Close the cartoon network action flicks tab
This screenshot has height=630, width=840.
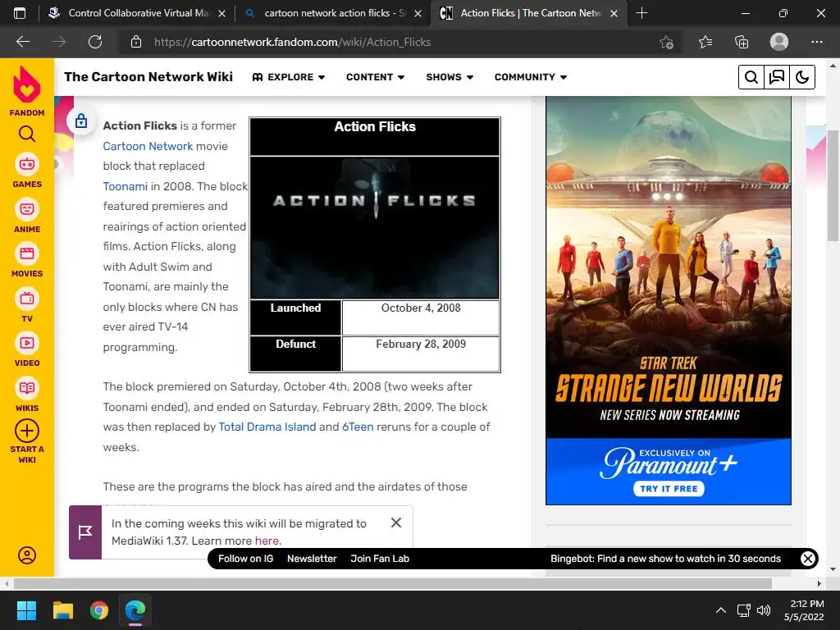point(418,13)
